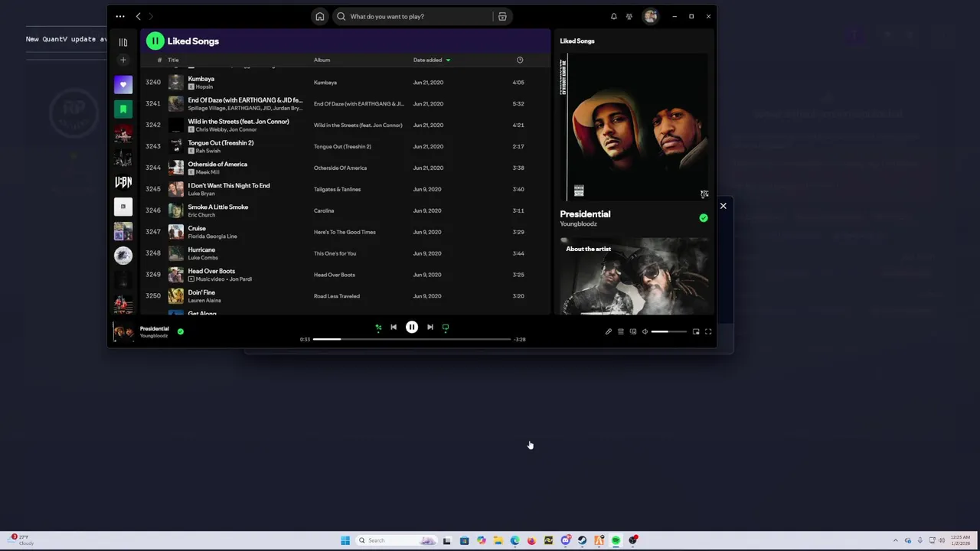Open End Of Daze song row
This screenshot has height=551, width=980.
point(345,103)
